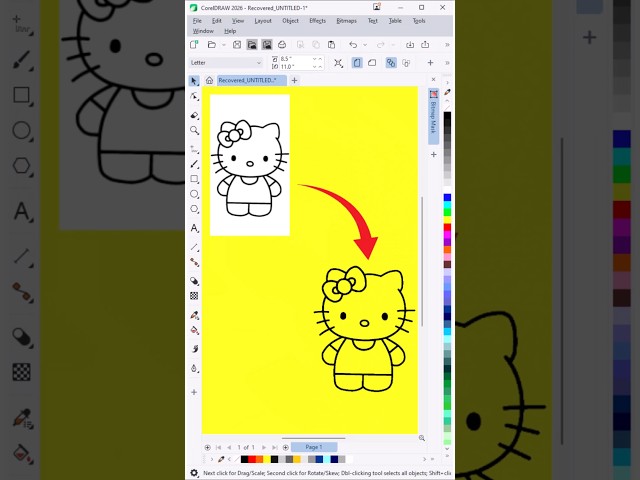Click property bar quick customize plus
640x480 pixels.
(430, 63)
